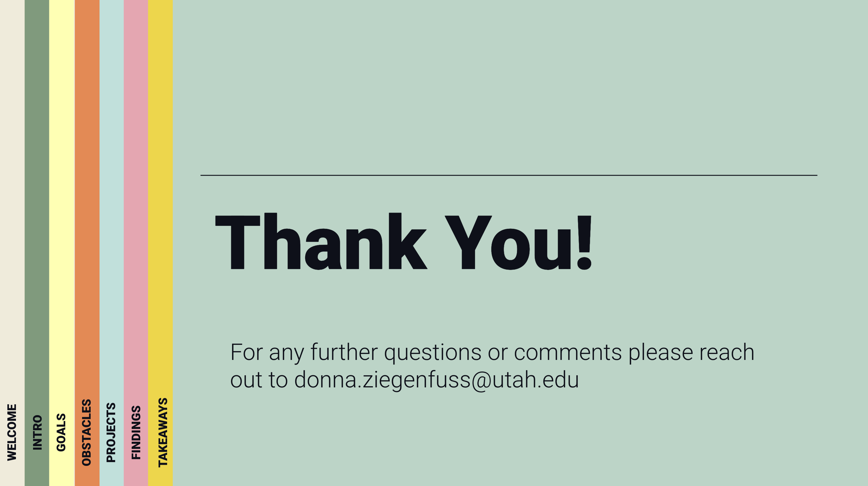Screen dimensions: 868x486
Task: Jump to the FINDINGS tab
Action: (x=136, y=433)
